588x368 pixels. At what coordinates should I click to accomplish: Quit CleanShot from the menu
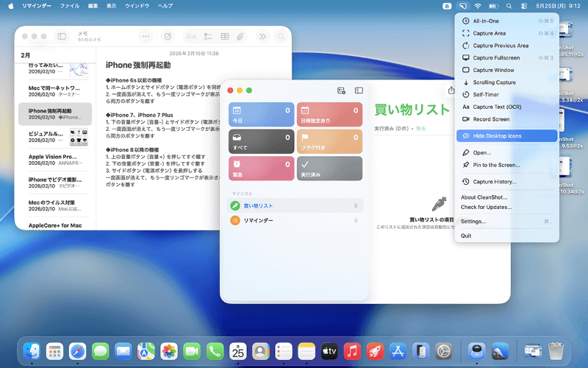click(x=506, y=236)
